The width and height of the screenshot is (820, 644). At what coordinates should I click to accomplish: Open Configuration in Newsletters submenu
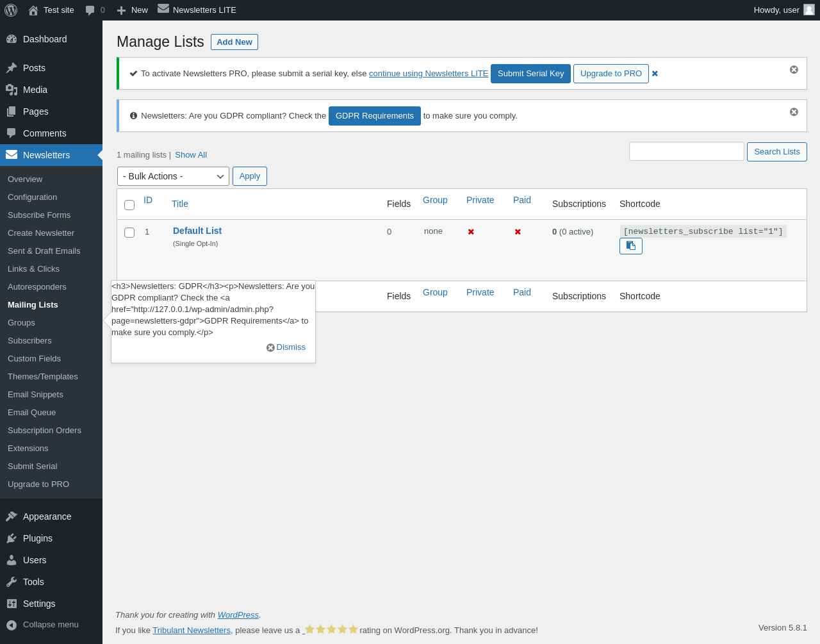click(32, 197)
